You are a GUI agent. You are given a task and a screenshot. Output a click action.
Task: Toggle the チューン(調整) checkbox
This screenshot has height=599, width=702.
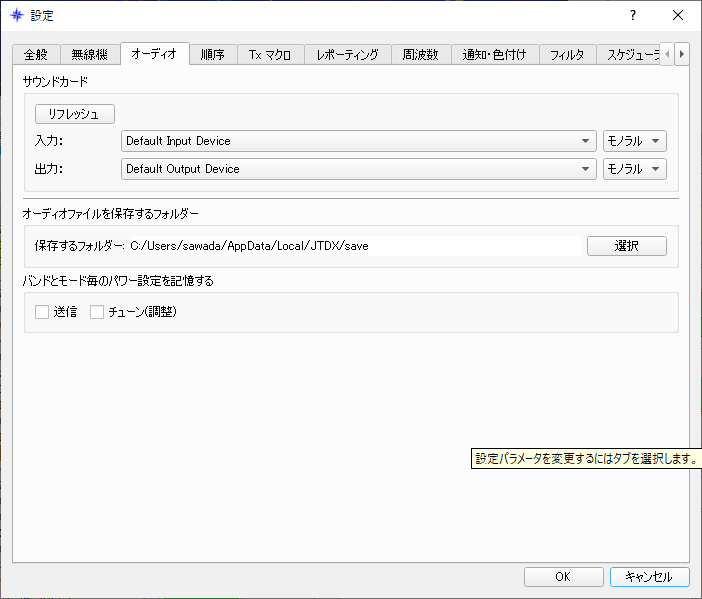coord(97,312)
